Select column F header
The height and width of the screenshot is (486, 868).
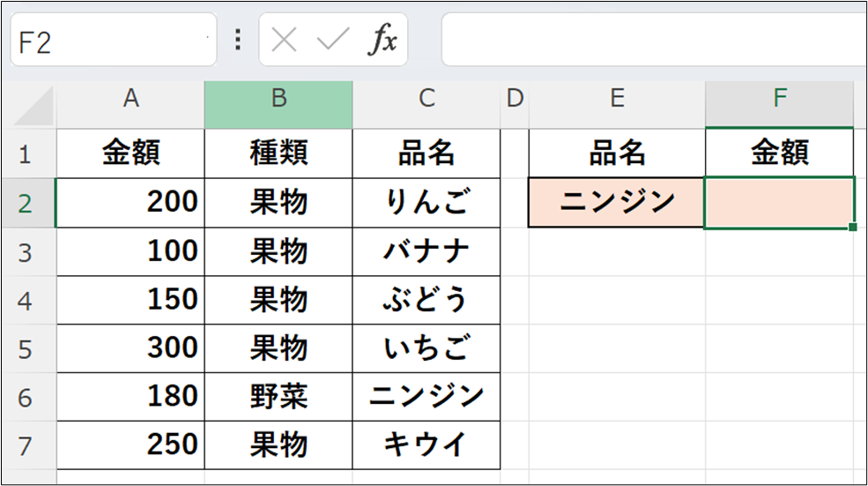[779, 100]
